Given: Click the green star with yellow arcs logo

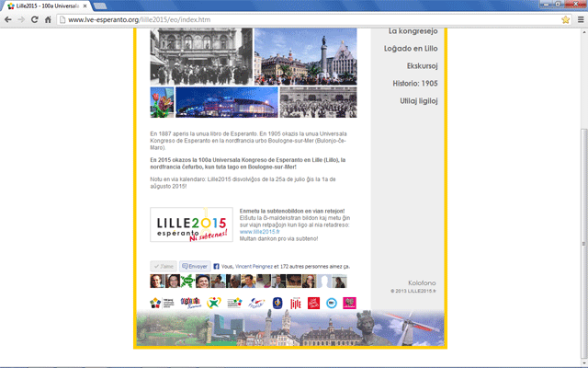Looking at the screenshot, I should pos(214,303).
